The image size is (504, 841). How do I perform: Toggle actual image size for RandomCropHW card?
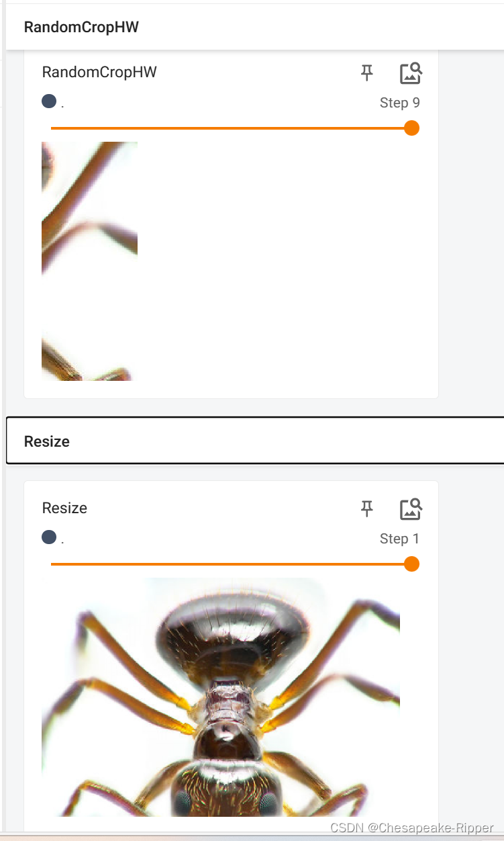point(411,73)
